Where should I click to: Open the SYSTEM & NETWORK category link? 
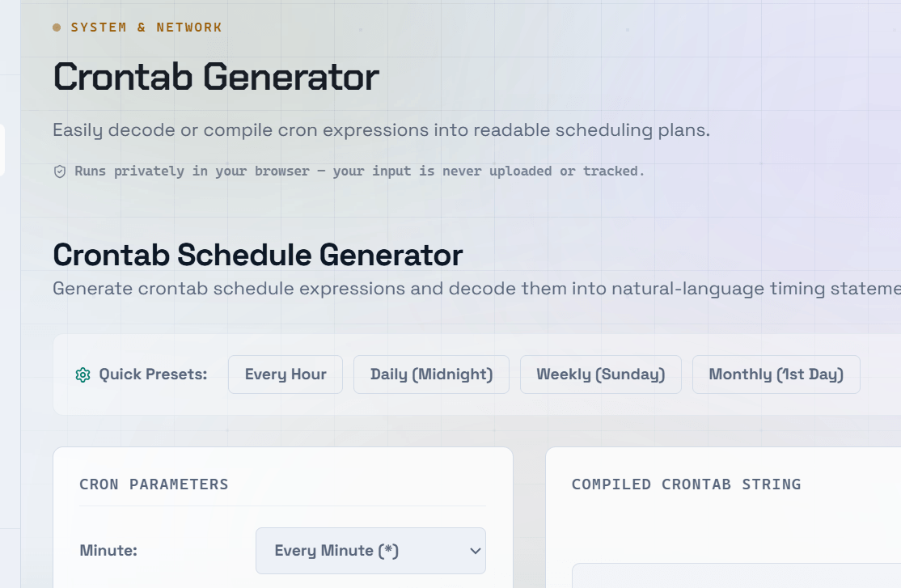(146, 27)
